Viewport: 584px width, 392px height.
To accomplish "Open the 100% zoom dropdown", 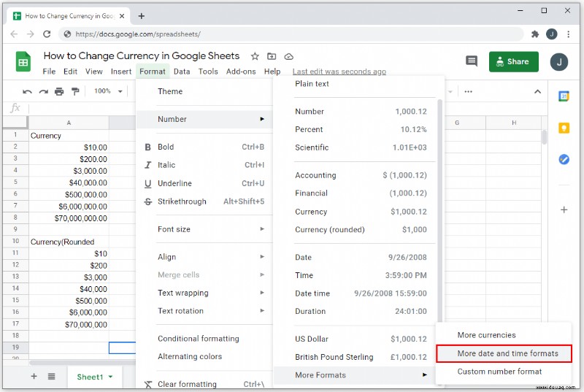I will [108, 91].
